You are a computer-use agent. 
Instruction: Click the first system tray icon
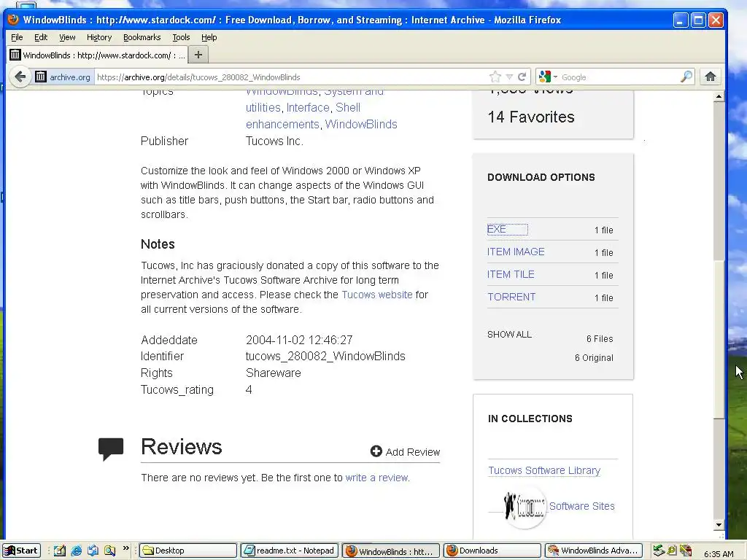[659, 551]
